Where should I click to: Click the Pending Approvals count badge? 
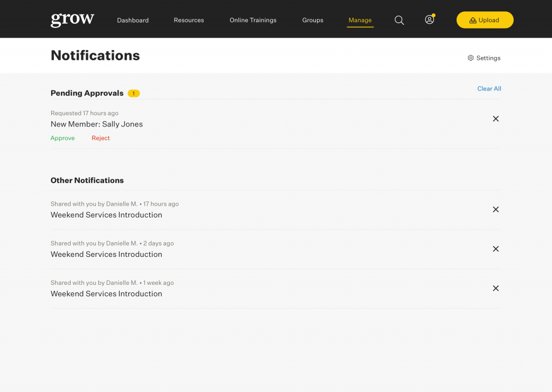tap(133, 93)
